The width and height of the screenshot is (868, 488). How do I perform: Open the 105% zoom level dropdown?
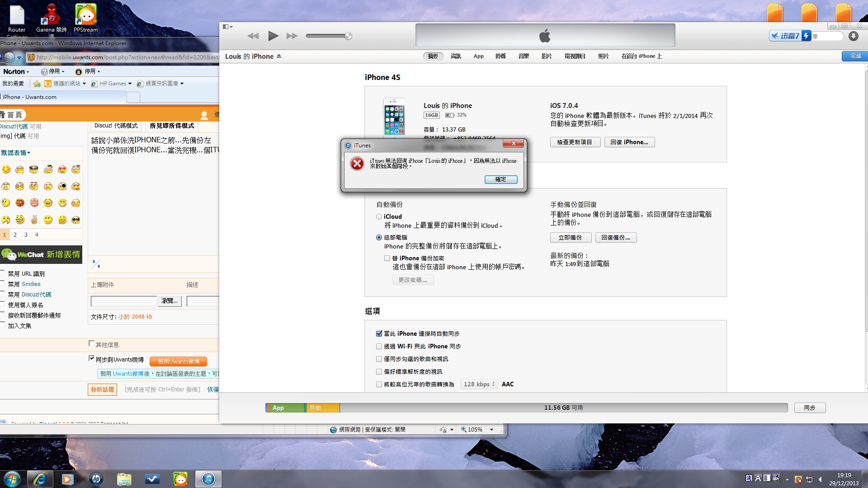pos(491,430)
